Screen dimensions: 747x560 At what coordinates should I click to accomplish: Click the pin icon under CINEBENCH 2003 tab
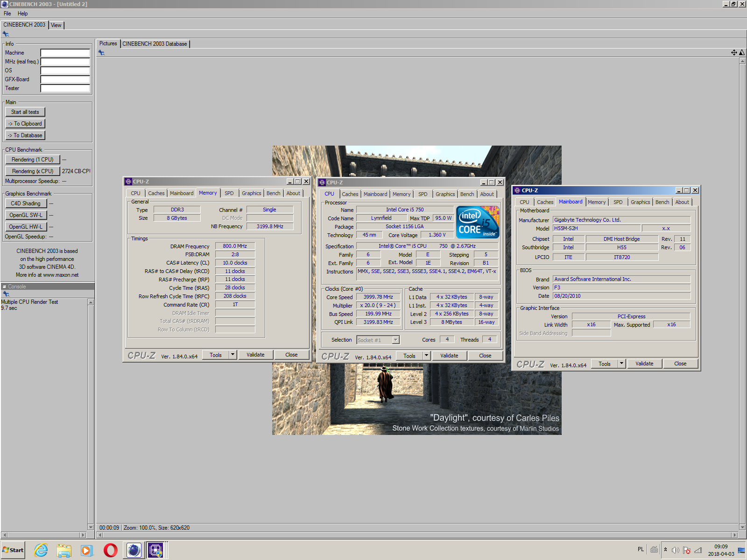click(6, 34)
